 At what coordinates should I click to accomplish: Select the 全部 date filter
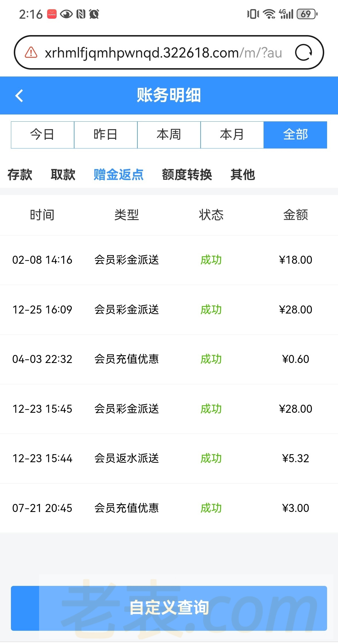(x=295, y=135)
